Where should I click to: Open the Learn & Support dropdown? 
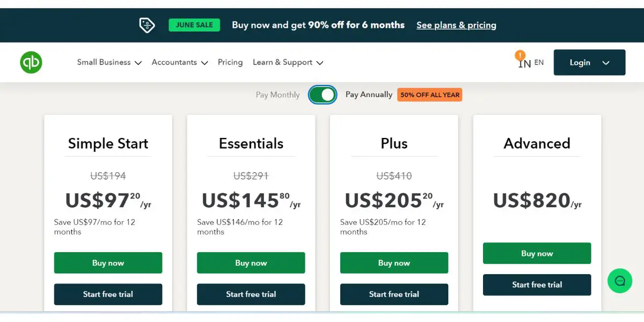tap(288, 62)
